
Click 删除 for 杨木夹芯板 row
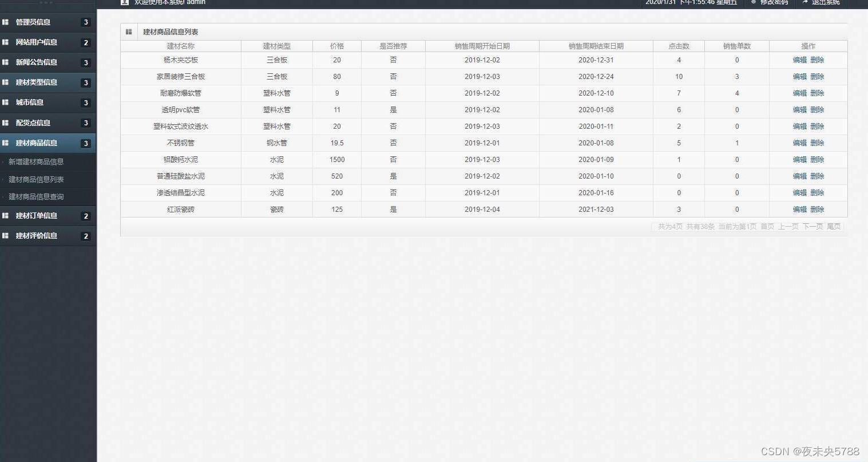click(x=817, y=60)
